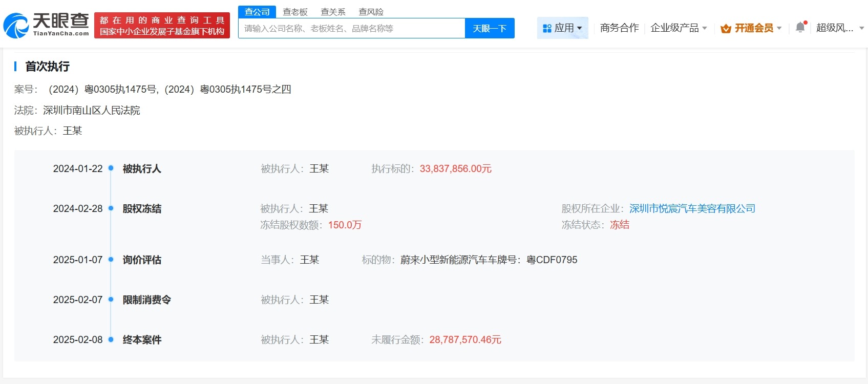Open the notification bell
This screenshot has height=384, width=868.
coord(800,28)
